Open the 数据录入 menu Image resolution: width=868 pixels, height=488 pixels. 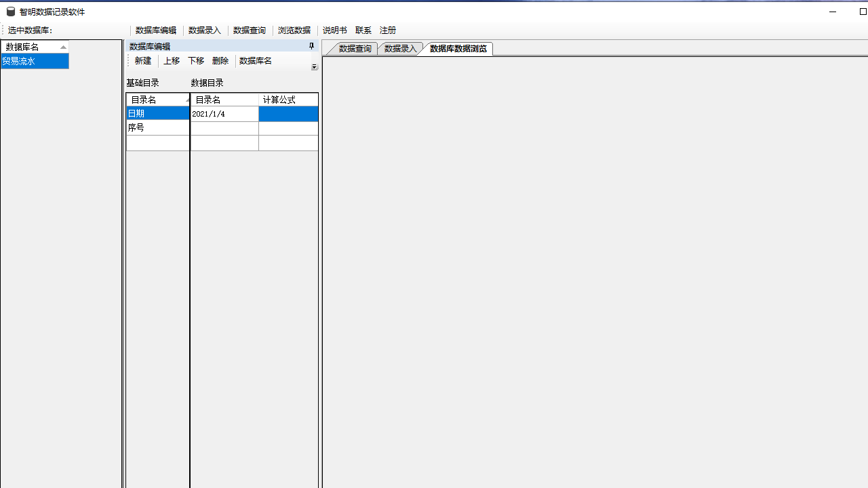[205, 30]
